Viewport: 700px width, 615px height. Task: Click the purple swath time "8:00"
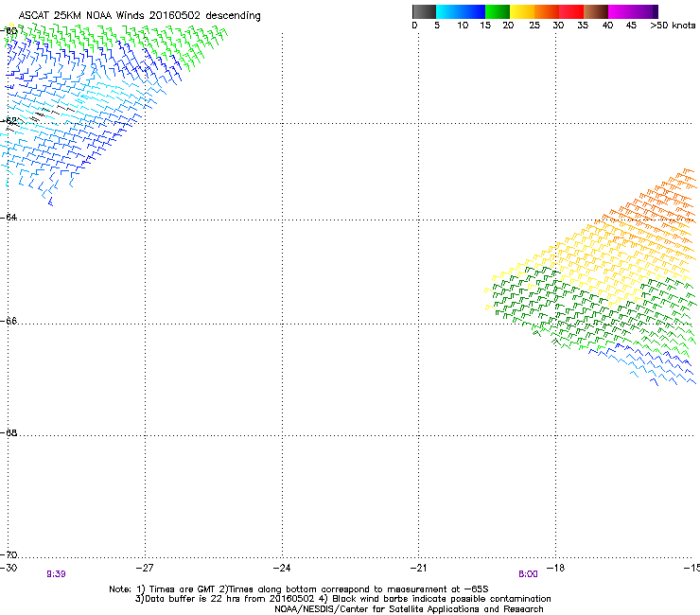tap(528, 574)
